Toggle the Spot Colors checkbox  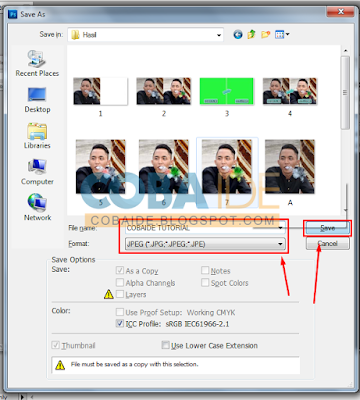coord(205,282)
